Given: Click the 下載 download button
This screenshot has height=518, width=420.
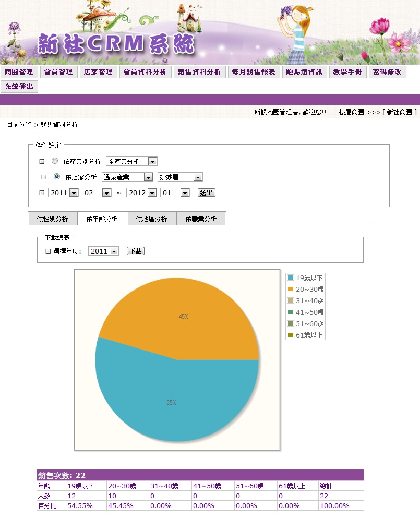Looking at the screenshot, I should (x=136, y=251).
